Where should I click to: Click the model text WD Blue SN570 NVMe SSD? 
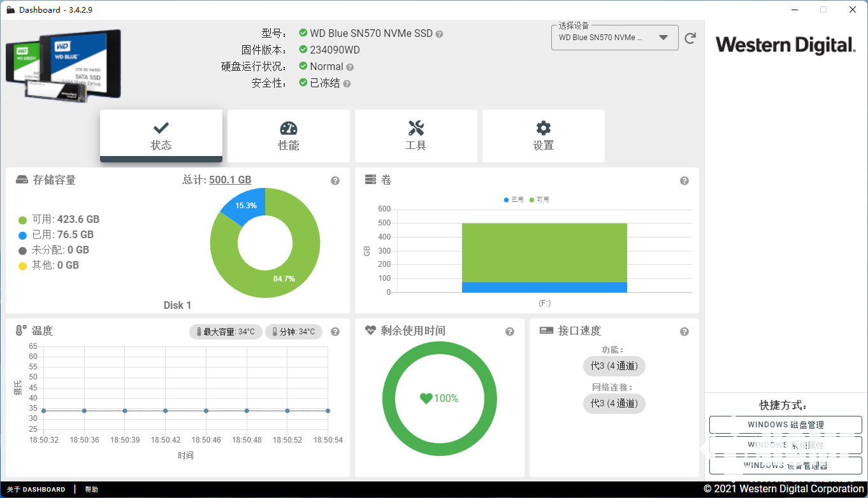click(x=371, y=33)
